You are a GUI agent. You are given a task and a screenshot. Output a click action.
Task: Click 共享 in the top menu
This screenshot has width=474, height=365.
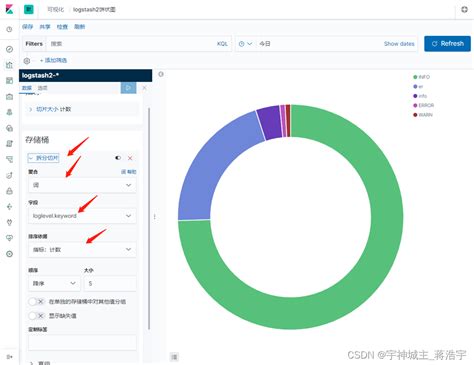pos(45,27)
